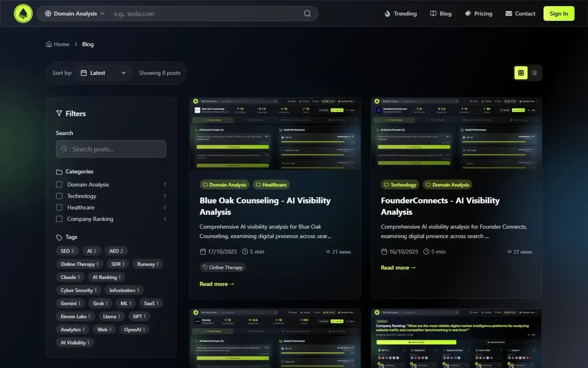
Task: Select the Online Therapy tag in filters
Action: pos(79,264)
